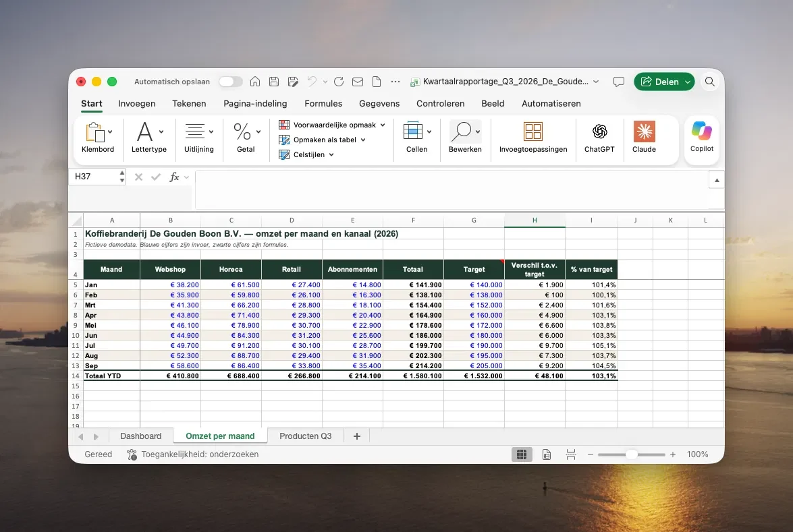Add a new sheet with plus button
793x532 pixels.
pyautogui.click(x=356, y=436)
